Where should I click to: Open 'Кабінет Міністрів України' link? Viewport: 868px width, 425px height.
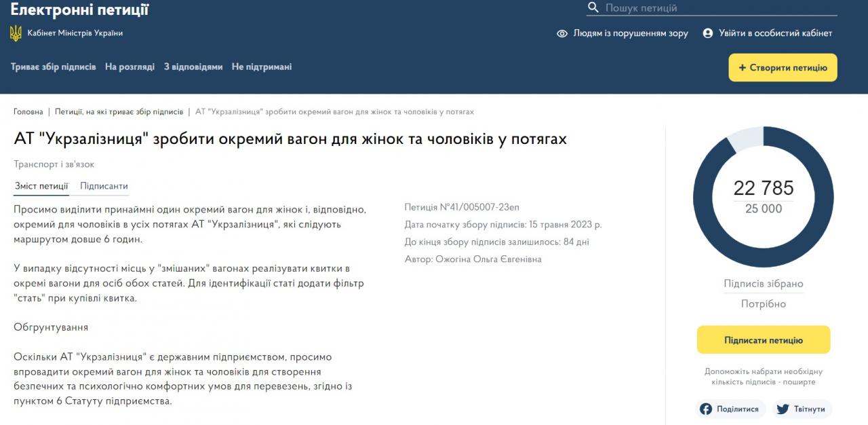point(75,33)
